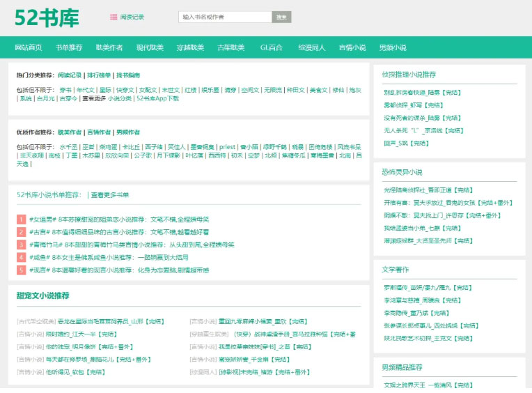Click author link 非天夜翔

tap(31, 155)
